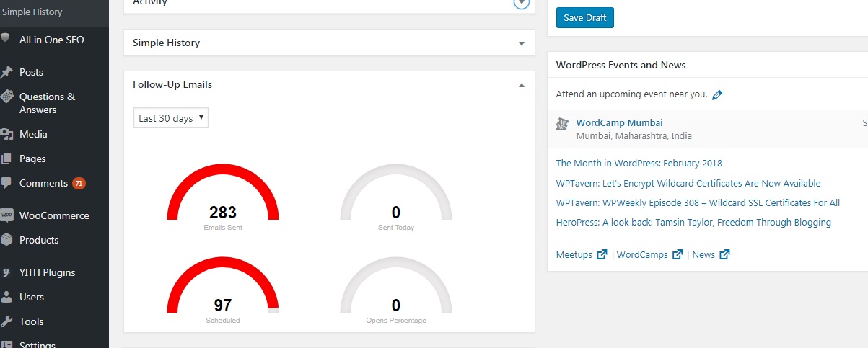Screen dimensions: 868x348
Task: Click 'Mumbai, Maharashtra, India' location text
Action: coord(634,135)
